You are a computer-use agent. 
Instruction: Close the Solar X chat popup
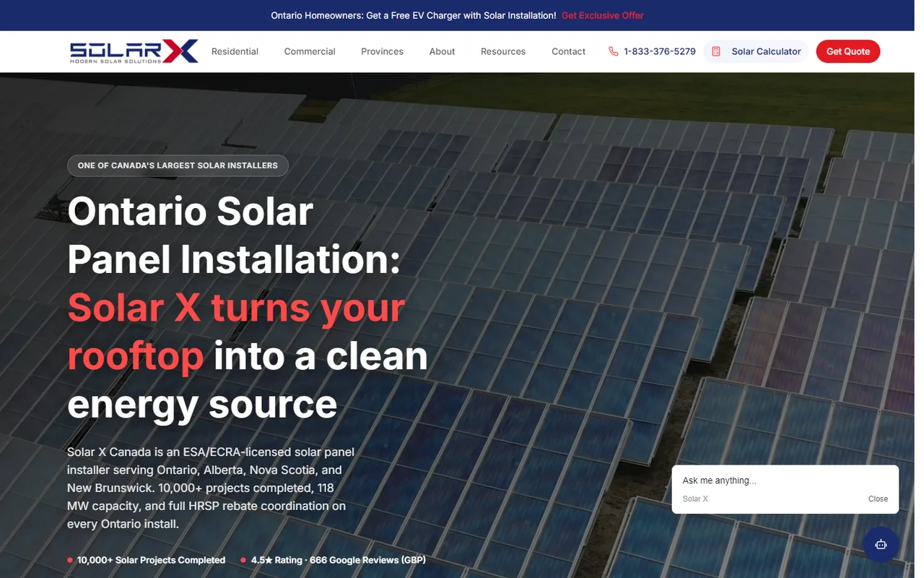878,499
